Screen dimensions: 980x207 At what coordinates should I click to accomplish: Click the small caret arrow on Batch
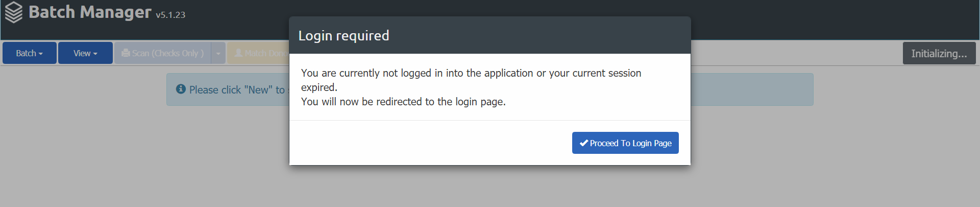tap(41, 54)
